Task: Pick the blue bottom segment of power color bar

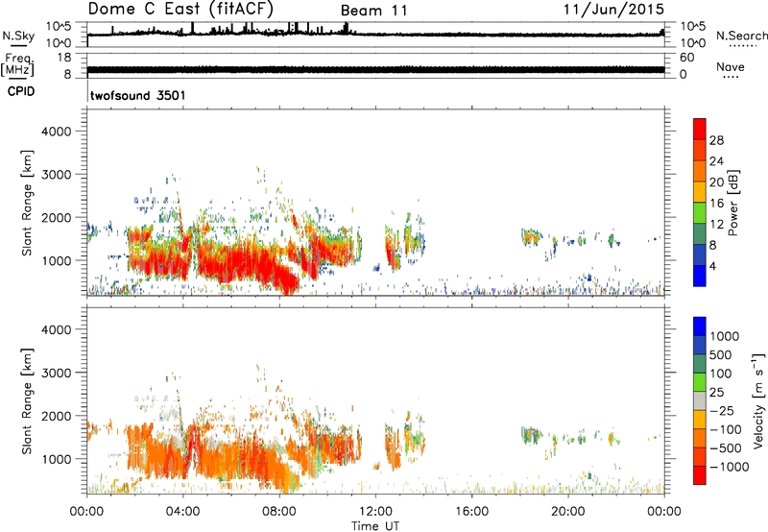Action: 700,276
